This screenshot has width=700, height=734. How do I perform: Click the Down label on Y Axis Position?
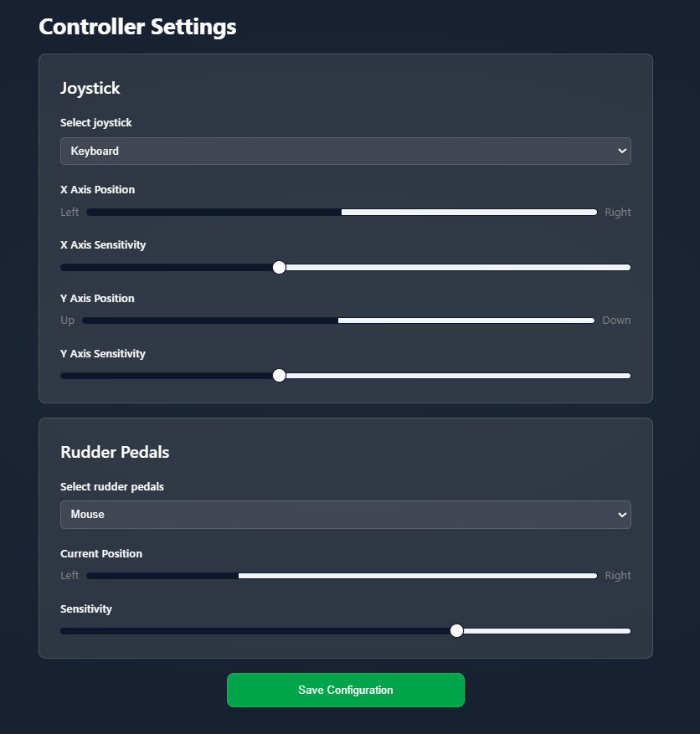(616, 320)
